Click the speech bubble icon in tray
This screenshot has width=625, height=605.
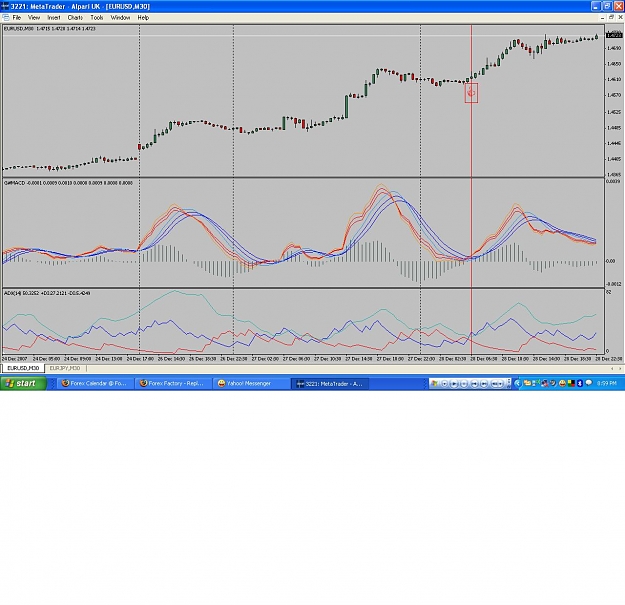tap(588, 383)
